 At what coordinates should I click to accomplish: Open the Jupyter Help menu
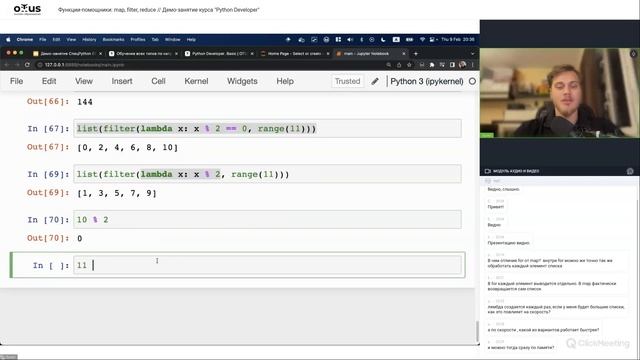[285, 81]
